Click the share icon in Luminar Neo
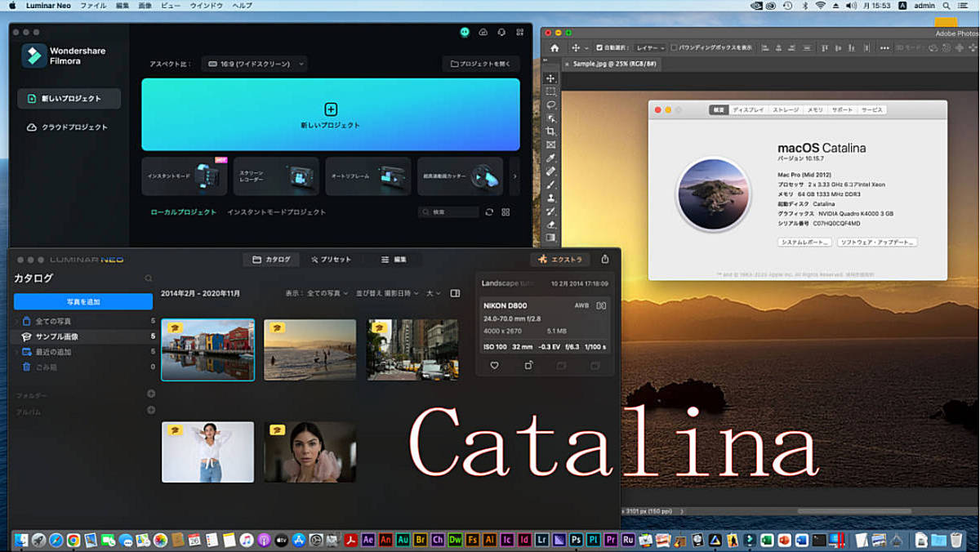The image size is (980, 552). [x=605, y=260]
